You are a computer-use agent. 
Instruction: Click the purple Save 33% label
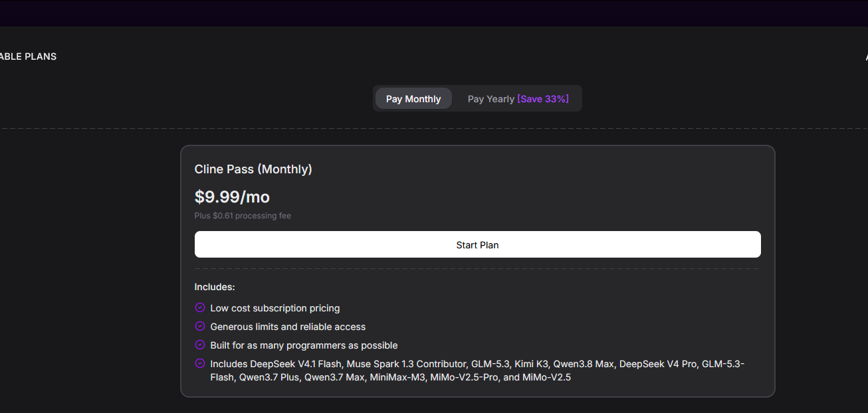pyautogui.click(x=543, y=99)
